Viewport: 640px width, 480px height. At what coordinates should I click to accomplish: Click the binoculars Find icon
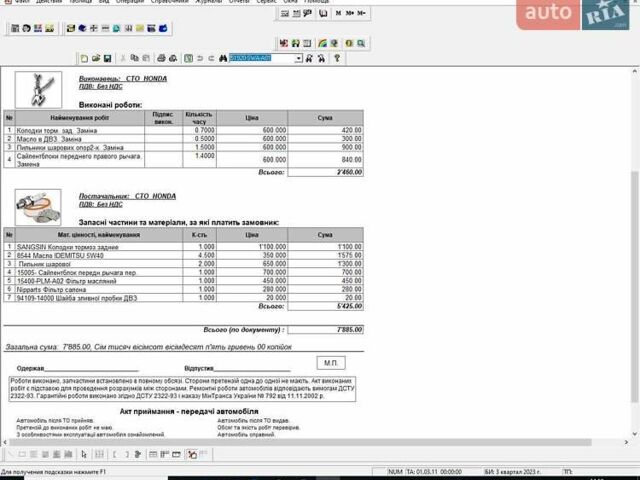tap(222, 59)
